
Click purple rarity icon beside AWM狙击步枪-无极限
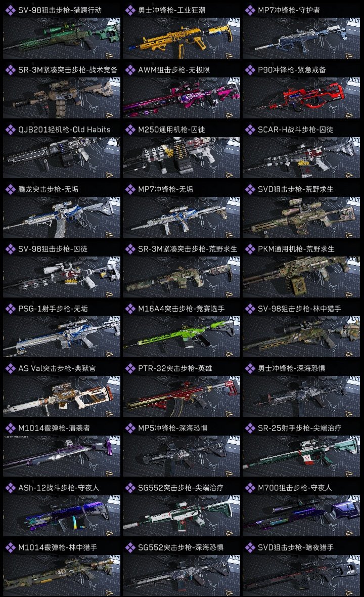pyautogui.click(x=130, y=70)
